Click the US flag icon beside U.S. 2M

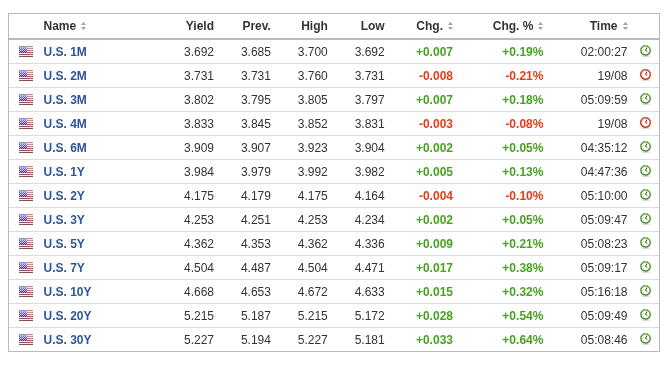(x=26, y=75)
